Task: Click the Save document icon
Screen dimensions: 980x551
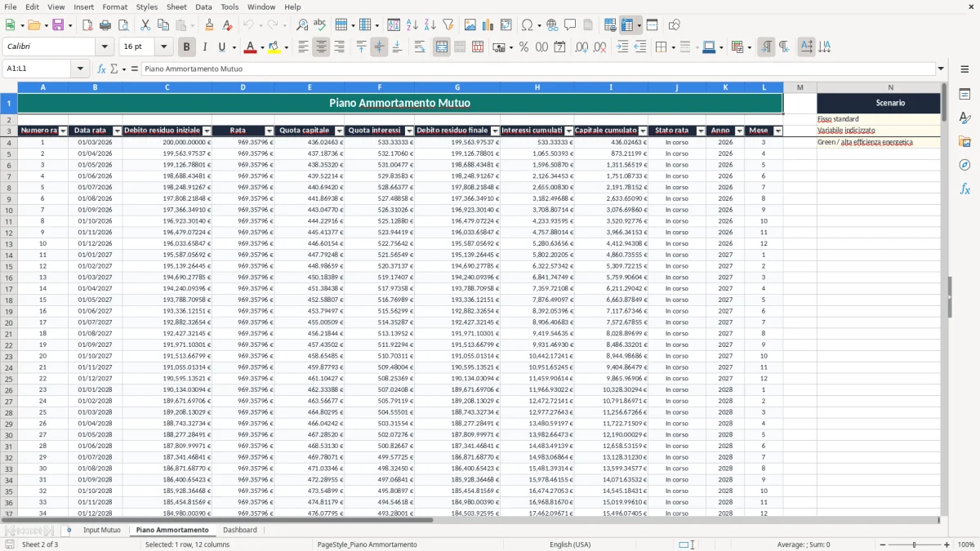Action: point(58,25)
